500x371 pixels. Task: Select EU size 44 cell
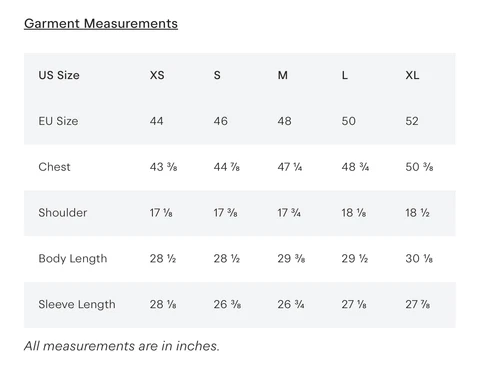pyautogui.click(x=156, y=121)
